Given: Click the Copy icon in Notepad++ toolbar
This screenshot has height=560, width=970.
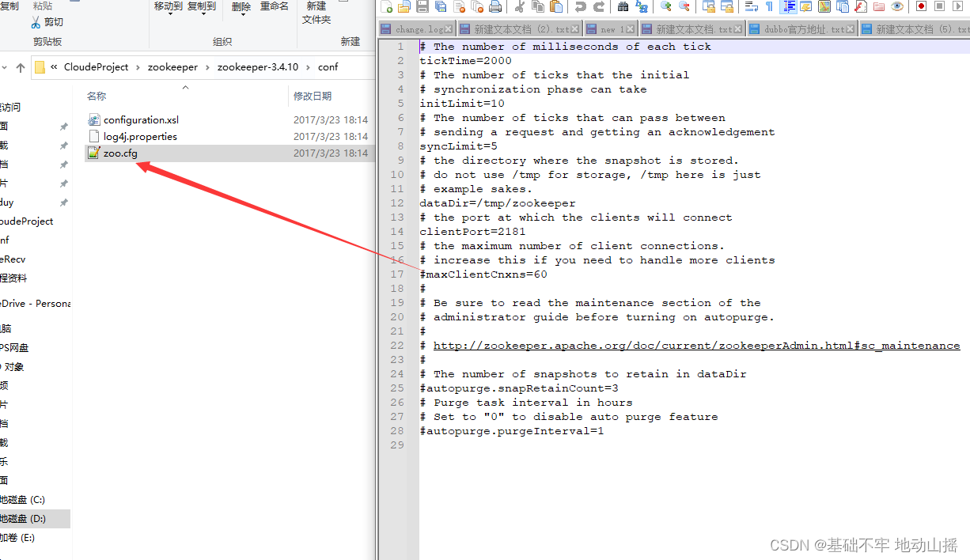Looking at the screenshot, I should click(538, 6).
